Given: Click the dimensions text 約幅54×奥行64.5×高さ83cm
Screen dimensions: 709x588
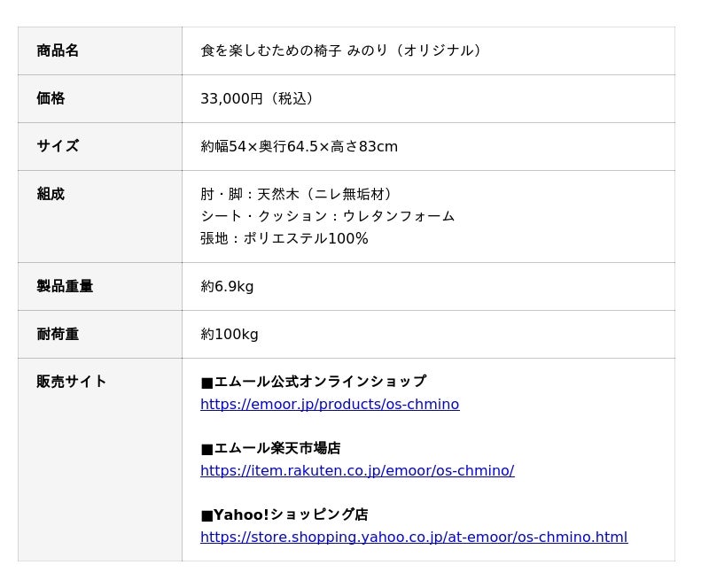Looking at the screenshot, I should coord(300,146).
